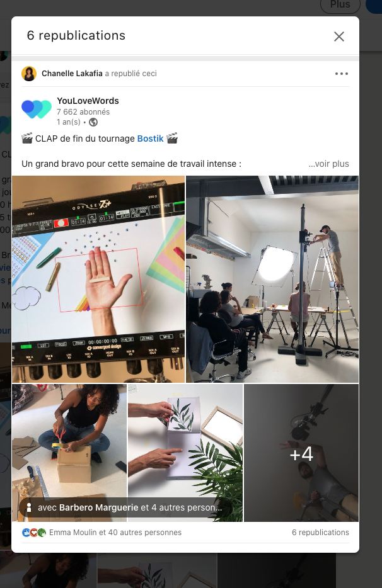Screen dimensions: 382x588
Task: Click Chanelle Lakafia's profile avatar
Action: click(29, 74)
